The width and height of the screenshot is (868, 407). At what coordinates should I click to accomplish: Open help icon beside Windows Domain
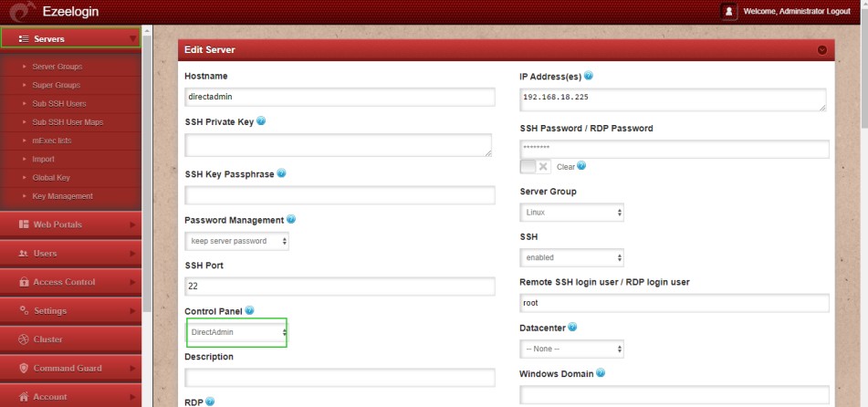click(x=601, y=373)
